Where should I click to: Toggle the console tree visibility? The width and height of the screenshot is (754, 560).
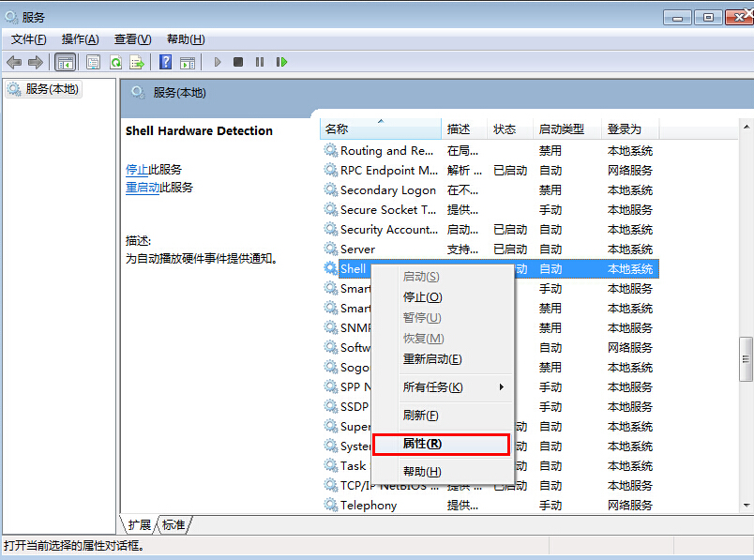coord(66,61)
